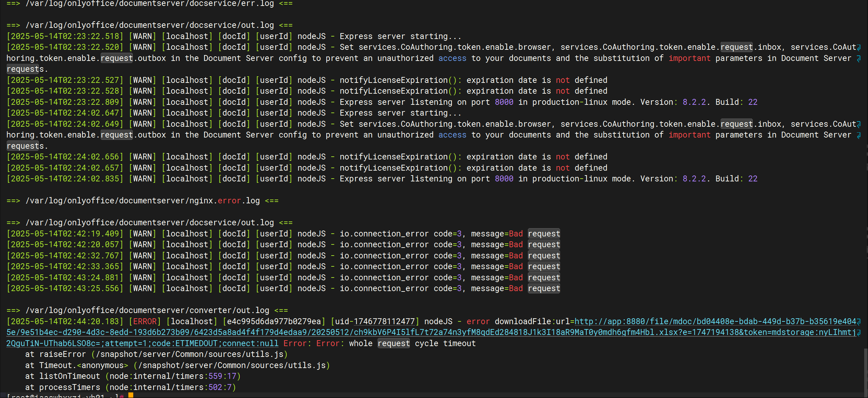Click purple port number 8000 on 02:23:22.809 line
868x398 pixels.
pos(504,102)
